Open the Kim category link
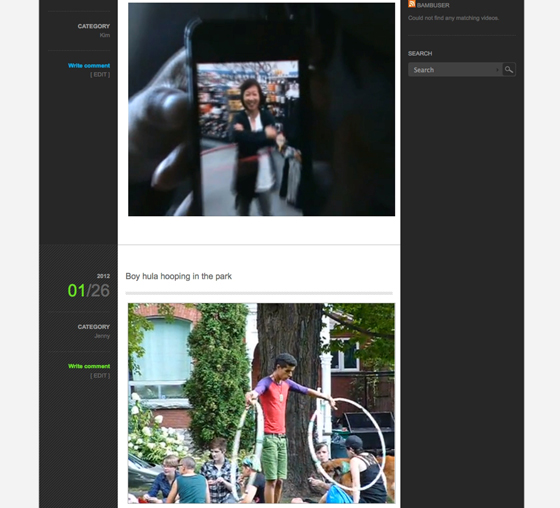The height and width of the screenshot is (508, 560). point(105,35)
